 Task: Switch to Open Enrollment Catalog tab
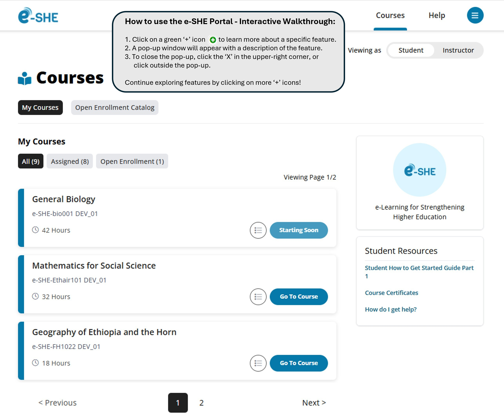coord(114,107)
